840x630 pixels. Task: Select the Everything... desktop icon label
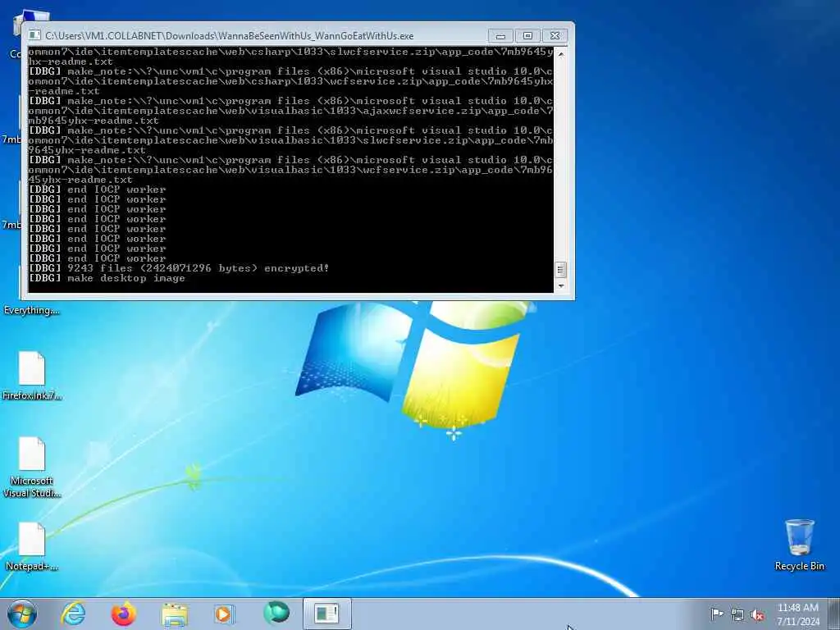coord(32,310)
